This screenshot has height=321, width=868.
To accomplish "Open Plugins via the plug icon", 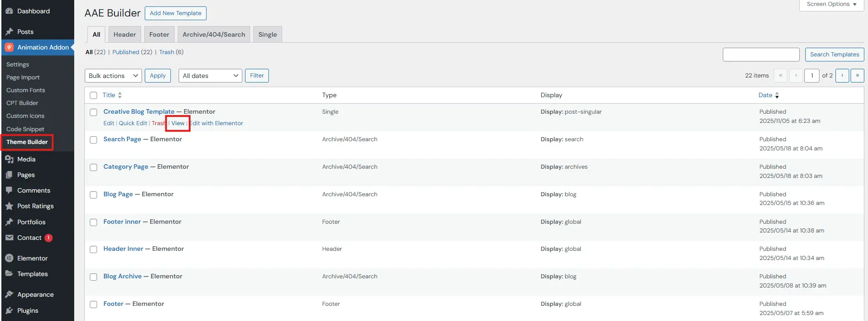I will click(x=9, y=310).
